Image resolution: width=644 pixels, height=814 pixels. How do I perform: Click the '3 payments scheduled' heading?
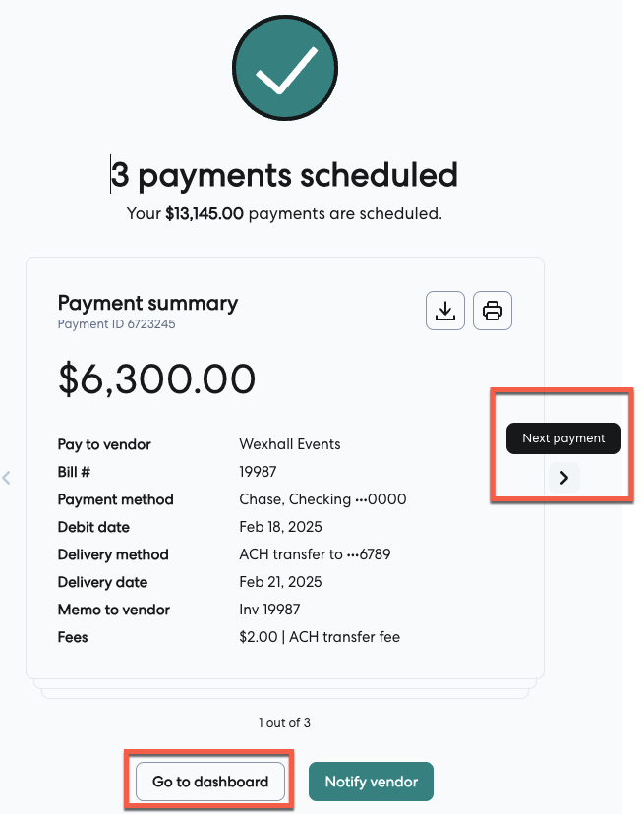point(284,175)
